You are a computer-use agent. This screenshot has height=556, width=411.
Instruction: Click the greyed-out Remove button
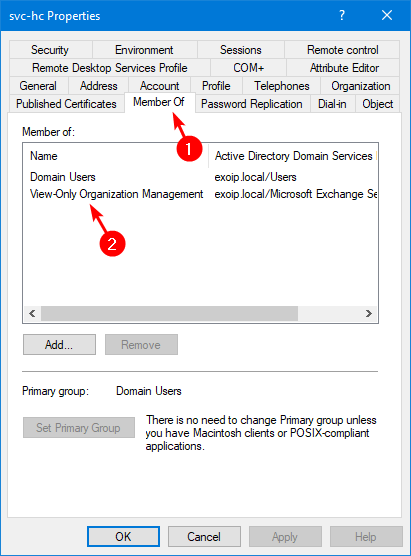[141, 344]
